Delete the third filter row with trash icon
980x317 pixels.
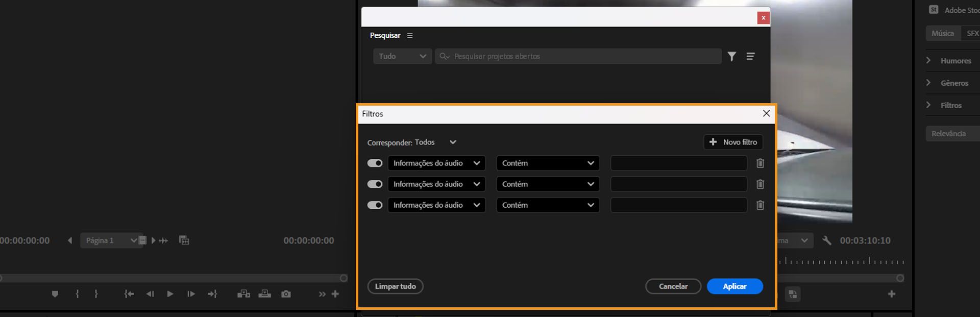tap(760, 205)
